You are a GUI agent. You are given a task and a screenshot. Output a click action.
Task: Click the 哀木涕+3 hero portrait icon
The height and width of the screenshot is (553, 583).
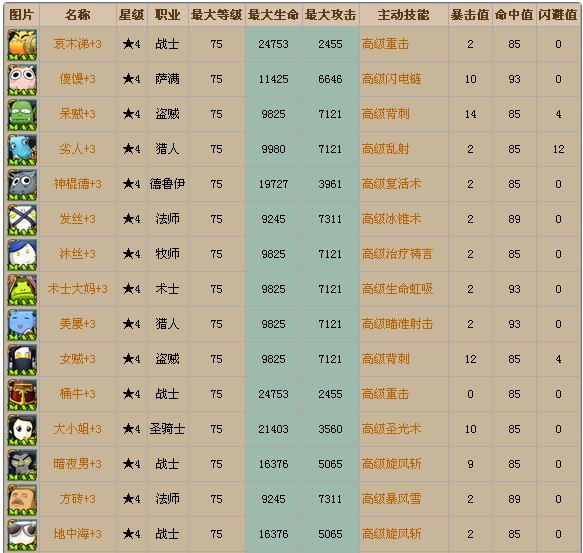[x=22, y=45]
